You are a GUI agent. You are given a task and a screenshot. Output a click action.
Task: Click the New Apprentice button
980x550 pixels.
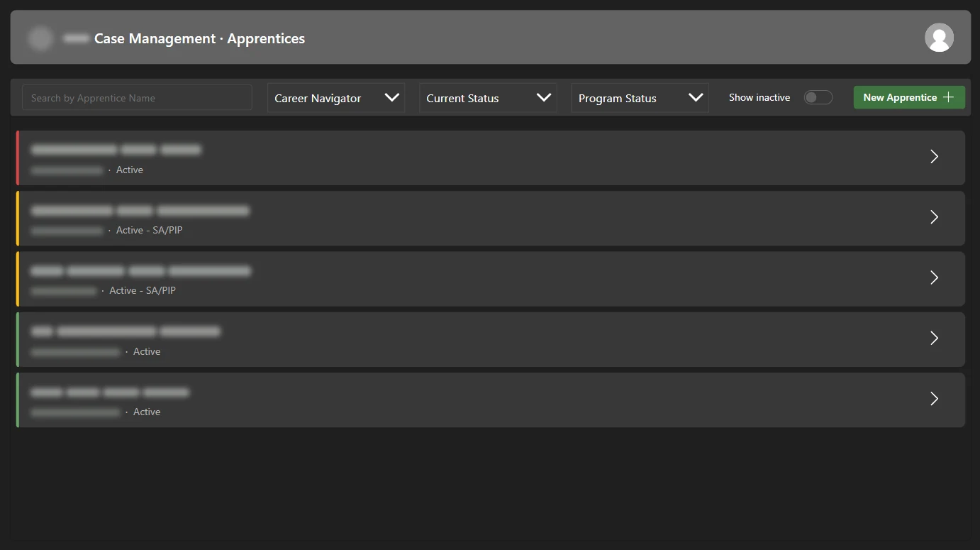(x=909, y=97)
